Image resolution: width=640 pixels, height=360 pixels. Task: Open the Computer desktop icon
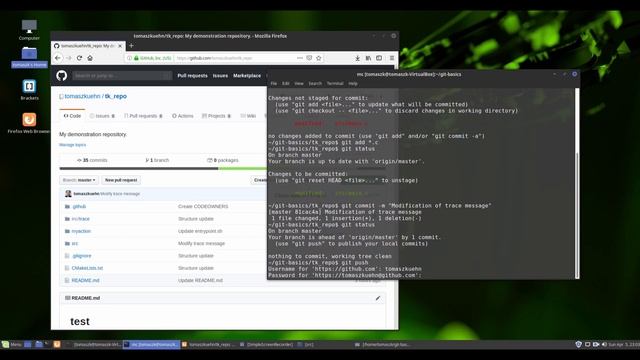click(x=29, y=29)
